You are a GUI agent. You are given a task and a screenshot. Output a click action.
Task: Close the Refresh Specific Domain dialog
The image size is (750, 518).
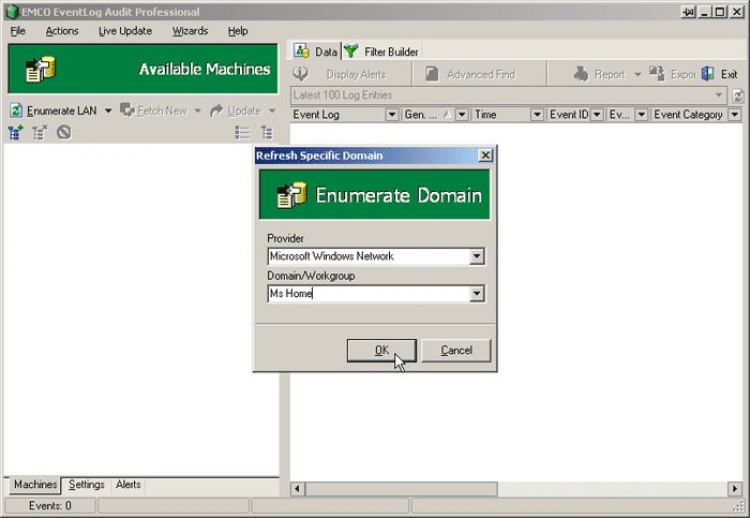tap(485, 155)
